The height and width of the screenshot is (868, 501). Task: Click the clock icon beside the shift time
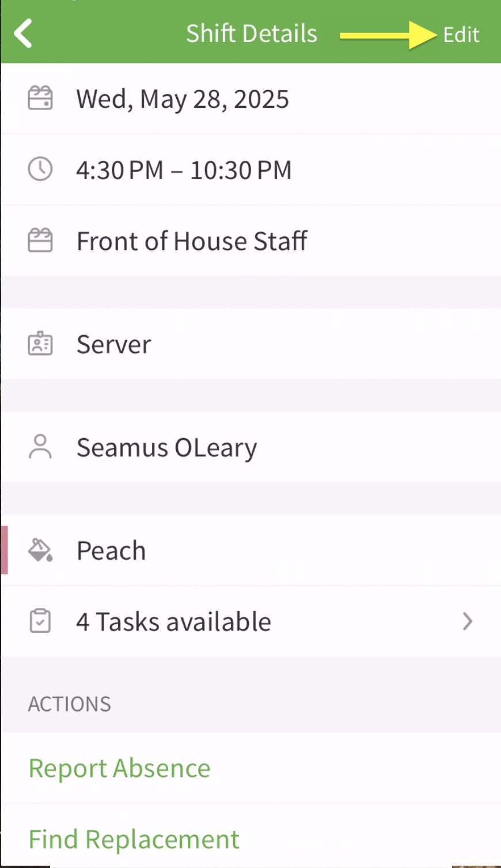coord(40,169)
